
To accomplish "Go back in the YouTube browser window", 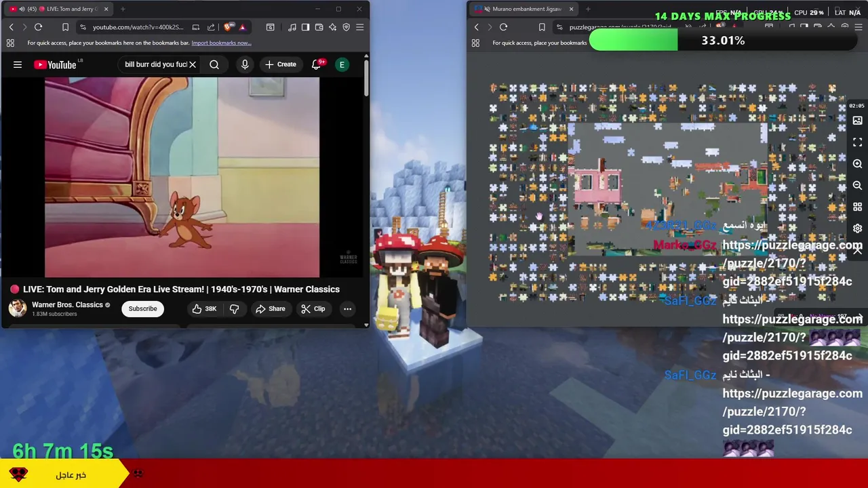I will pos(11,27).
